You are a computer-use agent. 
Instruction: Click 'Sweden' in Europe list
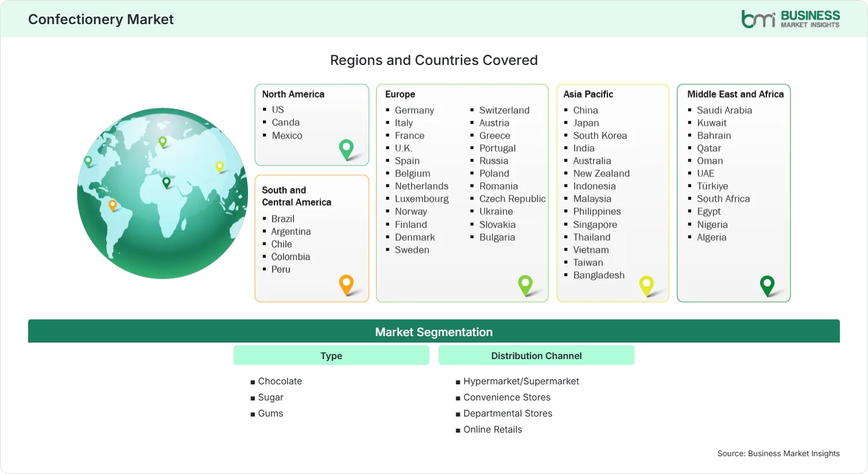pos(412,250)
